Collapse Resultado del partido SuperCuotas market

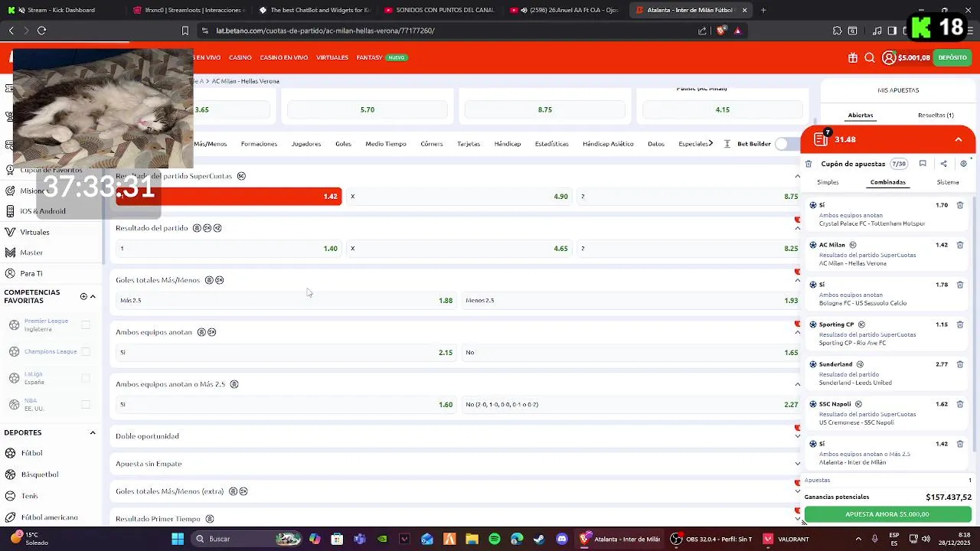click(x=797, y=176)
